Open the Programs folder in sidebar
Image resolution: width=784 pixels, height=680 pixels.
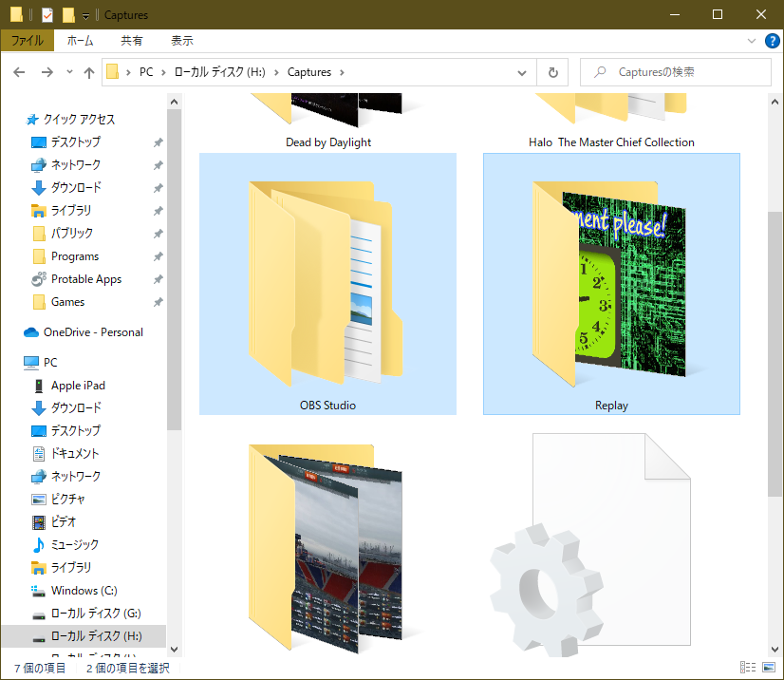click(75, 256)
